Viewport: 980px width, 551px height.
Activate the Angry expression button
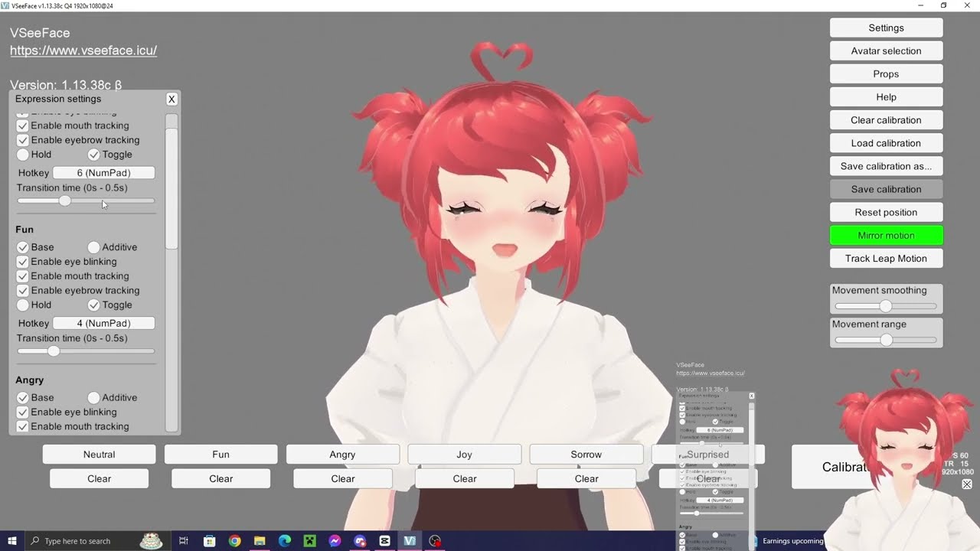pyautogui.click(x=342, y=455)
